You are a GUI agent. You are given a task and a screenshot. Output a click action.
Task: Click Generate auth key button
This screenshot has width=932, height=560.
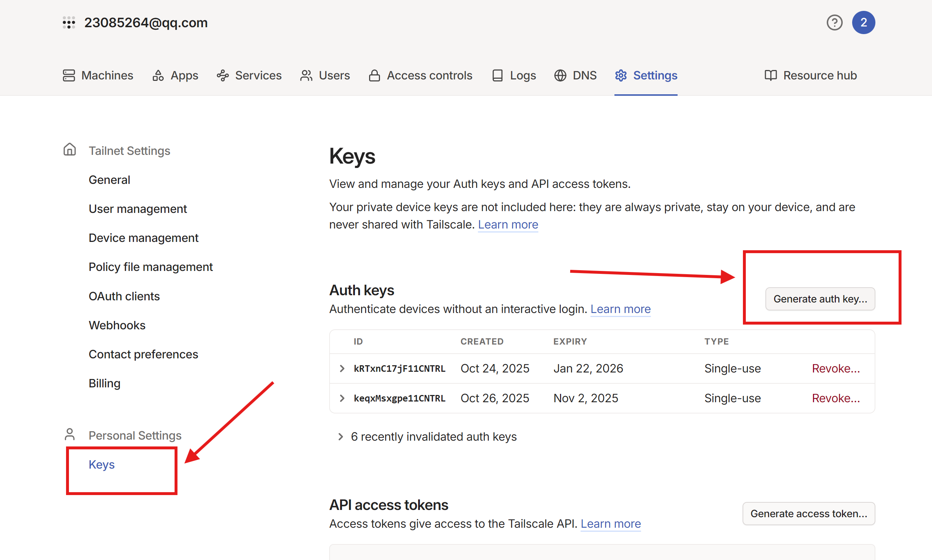pos(820,299)
